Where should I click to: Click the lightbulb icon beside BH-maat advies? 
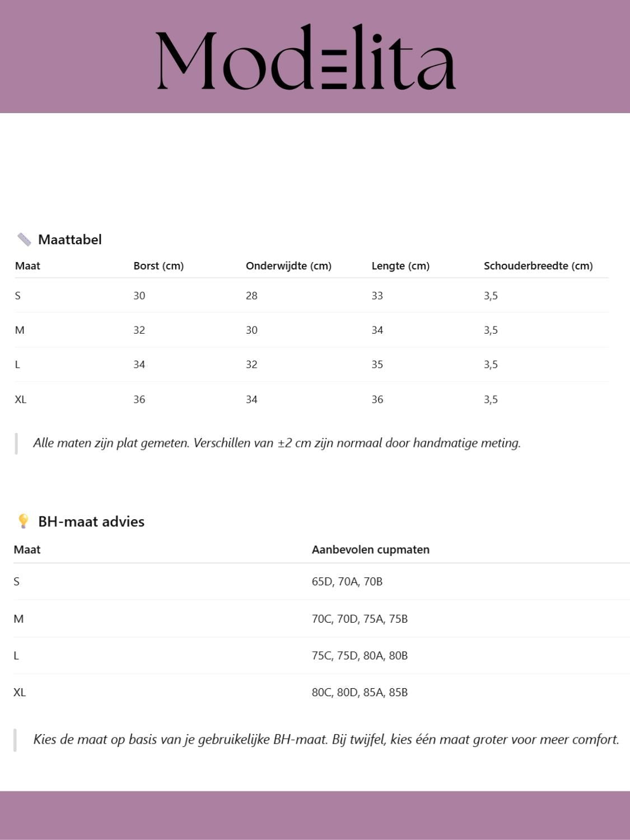[23, 521]
